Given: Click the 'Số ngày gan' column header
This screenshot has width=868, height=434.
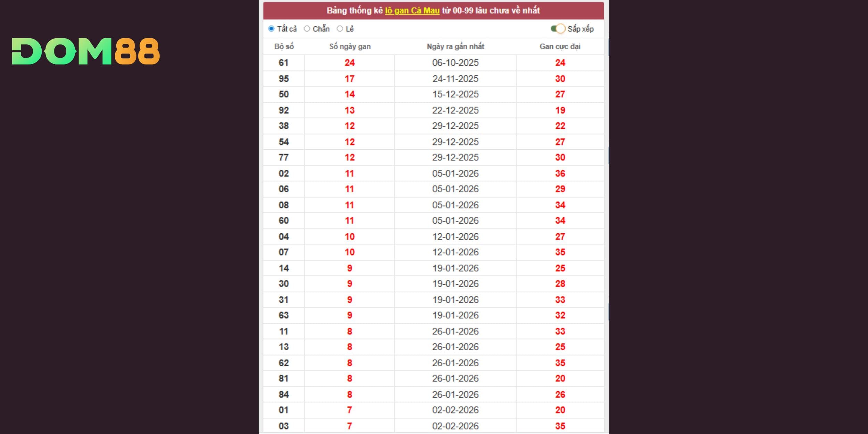Looking at the screenshot, I should click(350, 47).
